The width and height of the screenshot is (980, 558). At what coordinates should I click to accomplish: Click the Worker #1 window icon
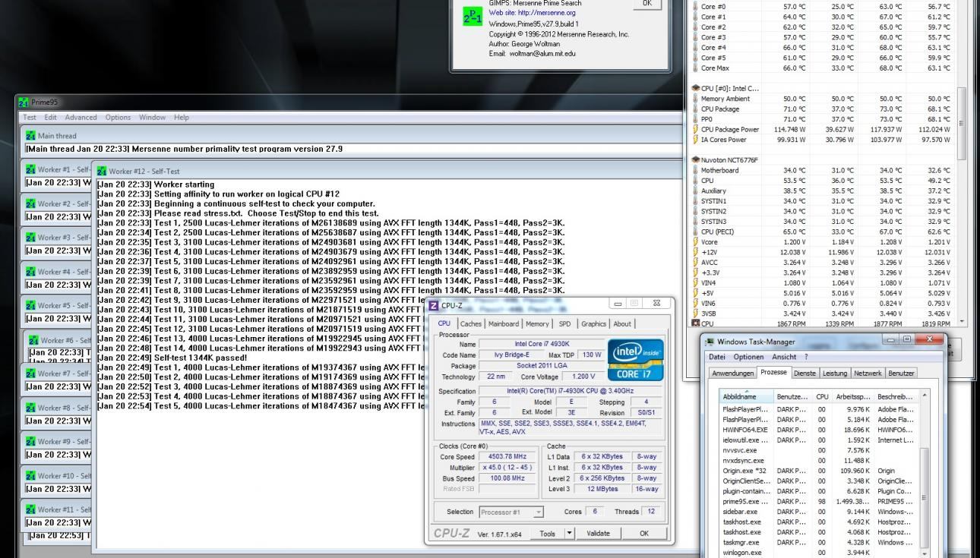(30, 169)
